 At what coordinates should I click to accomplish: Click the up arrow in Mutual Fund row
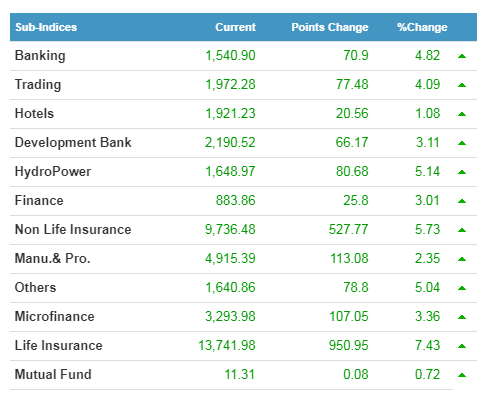pyautogui.click(x=462, y=375)
